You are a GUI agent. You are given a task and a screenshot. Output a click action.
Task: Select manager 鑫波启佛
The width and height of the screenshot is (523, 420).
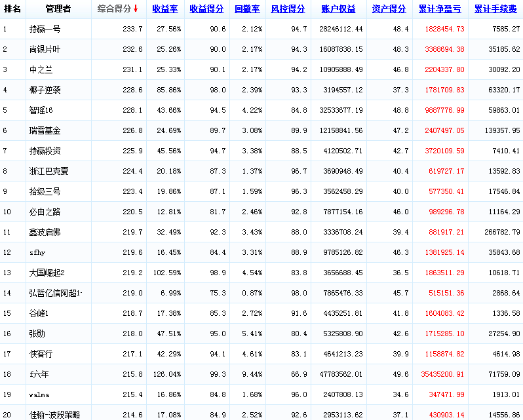point(45,233)
